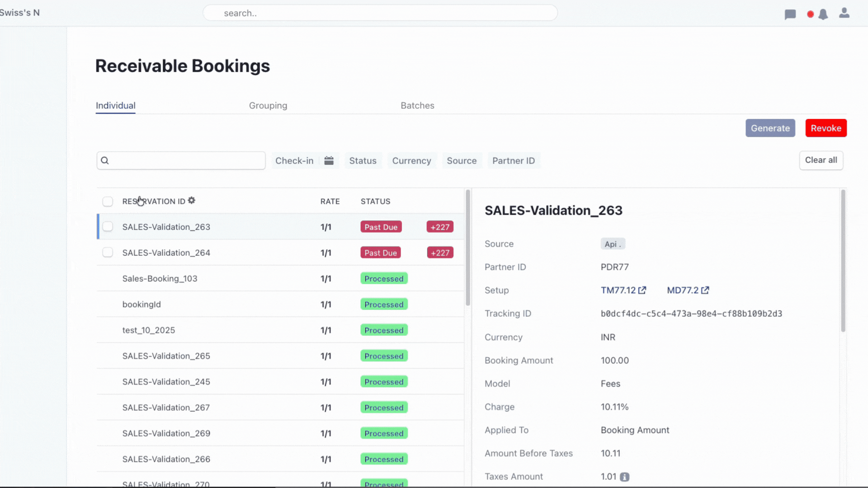Click the Clear all button

[821, 160]
